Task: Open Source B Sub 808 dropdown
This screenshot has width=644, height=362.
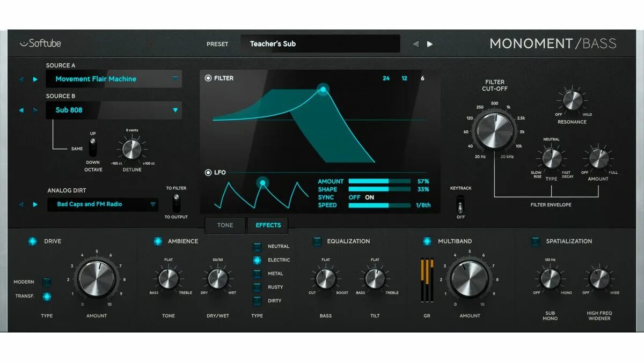Action: click(x=114, y=110)
